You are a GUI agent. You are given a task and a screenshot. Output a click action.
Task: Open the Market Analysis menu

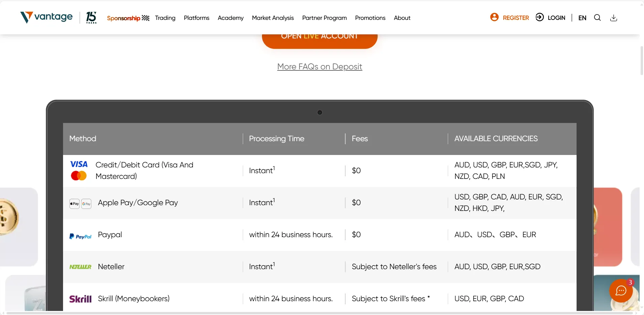pyautogui.click(x=273, y=18)
